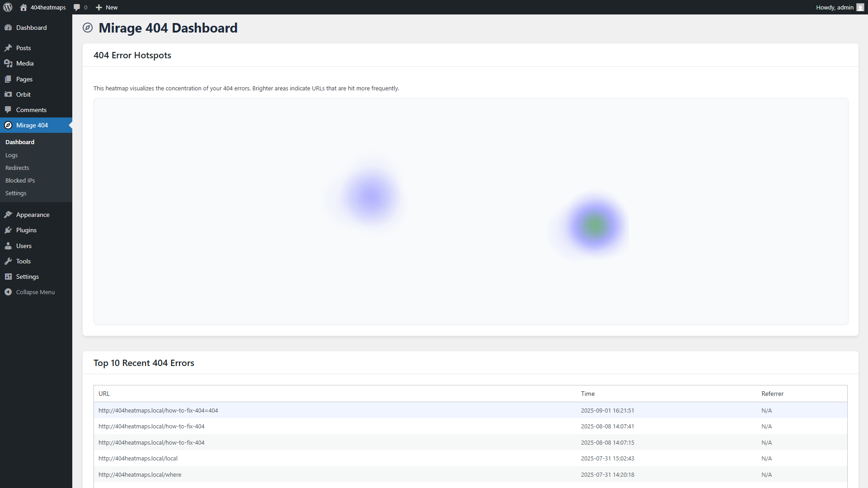The height and width of the screenshot is (488, 868).
Task: Click the Posts pushpin icon
Action: 8,48
